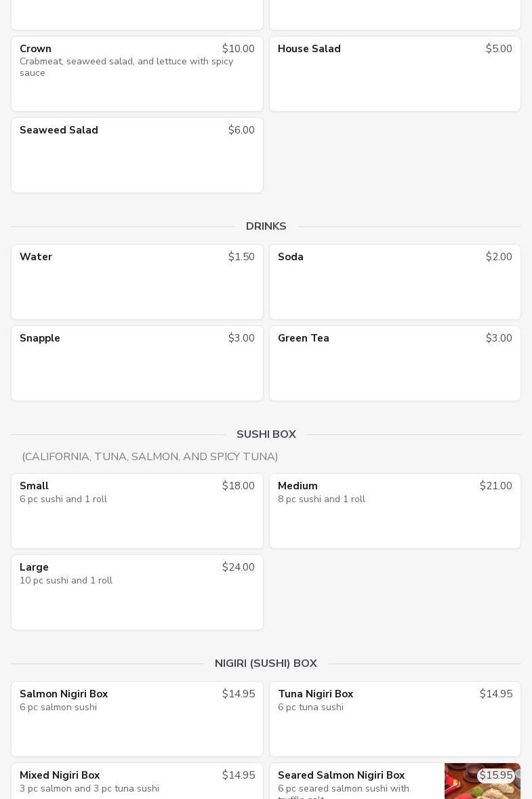The height and width of the screenshot is (799, 532).
Task: Select the Tuna Nigiri Box
Action: pos(394,719)
